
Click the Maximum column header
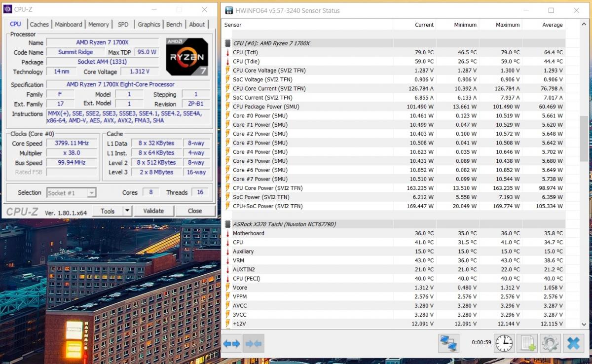tap(500, 25)
